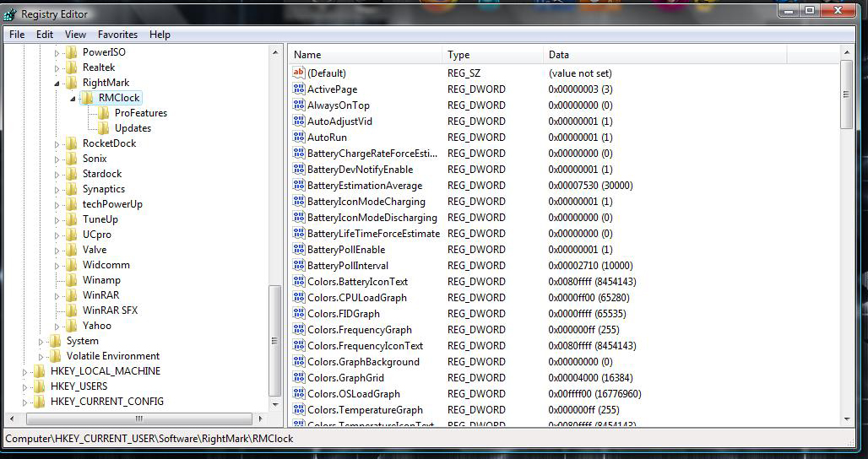868x459 pixels.
Task: Click the RocketDock folder icon
Action: pos(72,143)
